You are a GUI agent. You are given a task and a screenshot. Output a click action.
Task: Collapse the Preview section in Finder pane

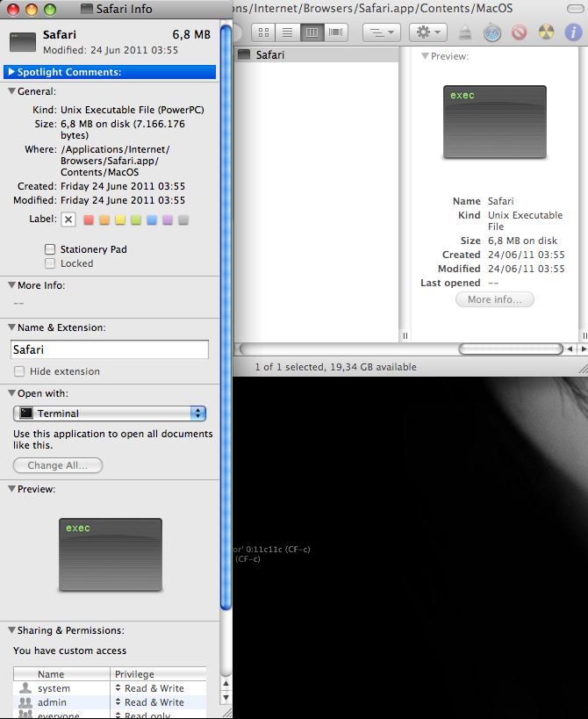(x=425, y=56)
